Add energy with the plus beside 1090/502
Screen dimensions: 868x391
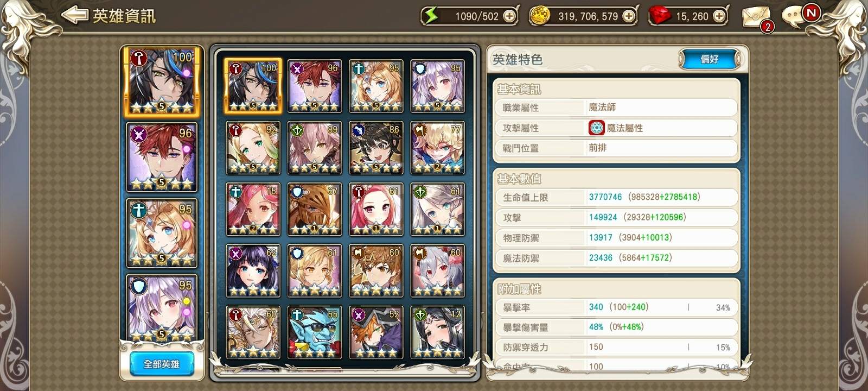coord(509,16)
